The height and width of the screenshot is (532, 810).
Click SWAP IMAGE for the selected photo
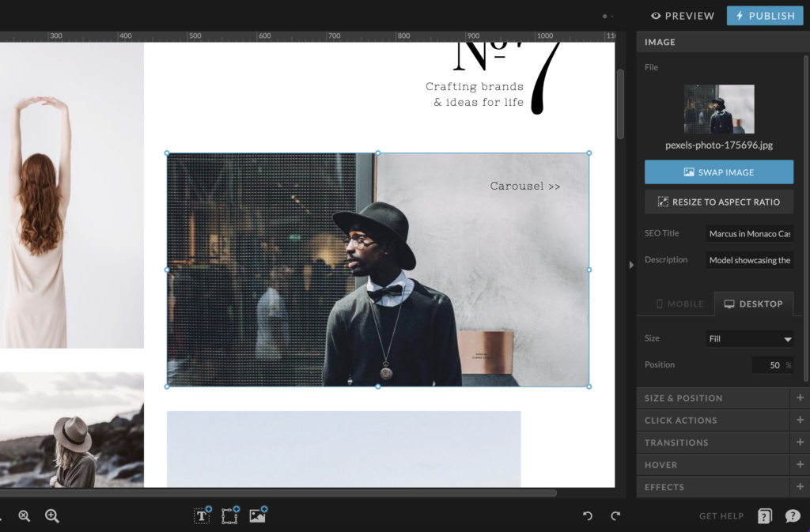tap(718, 172)
